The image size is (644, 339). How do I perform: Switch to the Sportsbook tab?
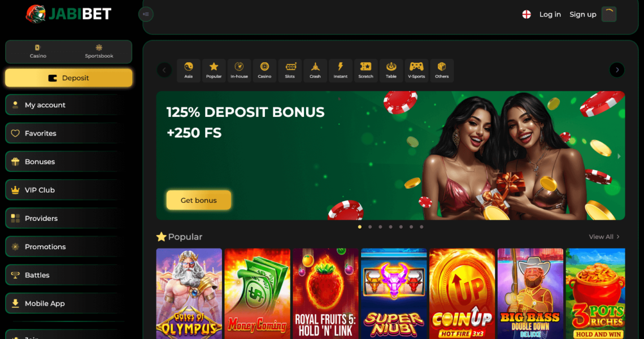pyautogui.click(x=99, y=52)
